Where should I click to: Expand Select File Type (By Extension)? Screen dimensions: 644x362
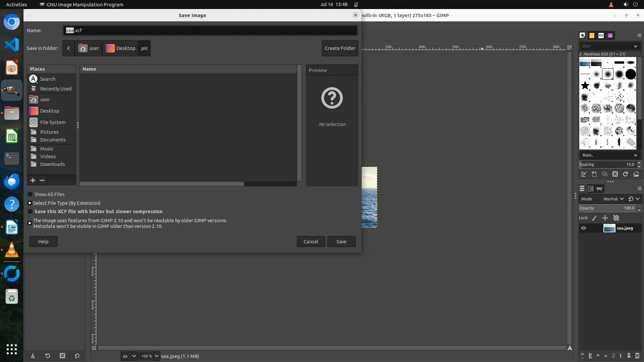(30, 203)
